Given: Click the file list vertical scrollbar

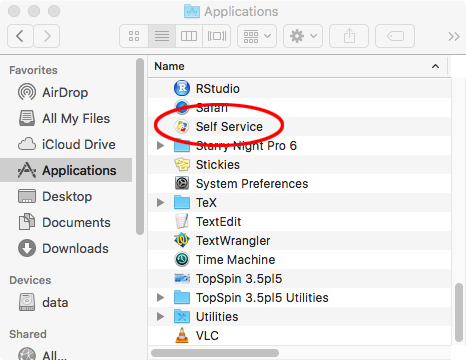Looking at the screenshot, I should [x=459, y=312].
